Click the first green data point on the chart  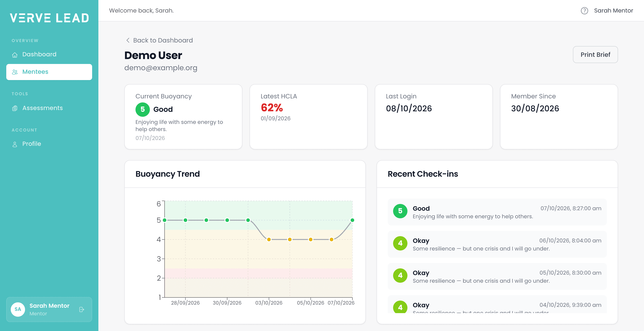click(165, 220)
